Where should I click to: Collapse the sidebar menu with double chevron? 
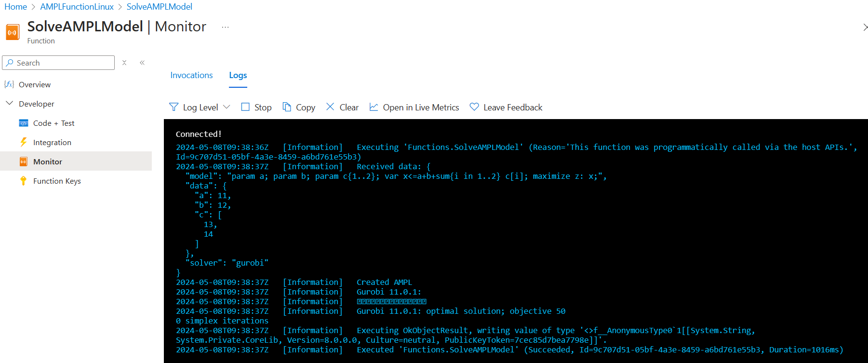(142, 63)
